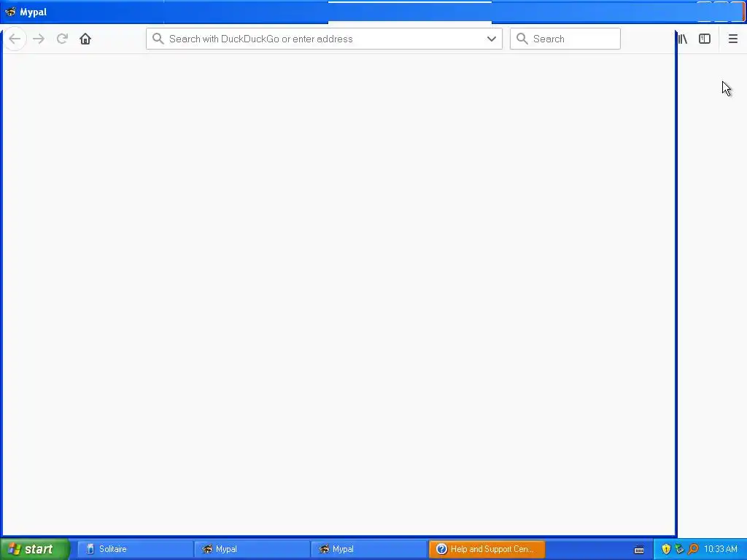
Task: Open the hamburger application menu
Action: click(732, 39)
